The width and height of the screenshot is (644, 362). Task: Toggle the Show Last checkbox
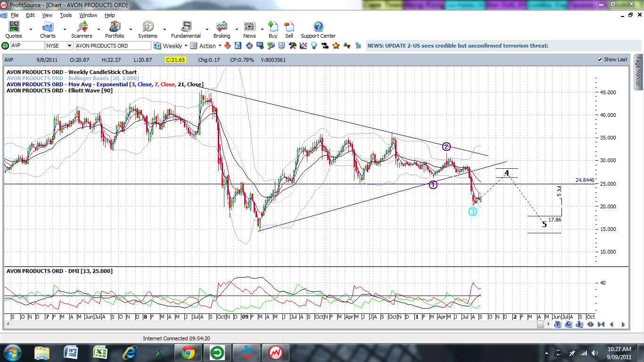tap(600, 59)
